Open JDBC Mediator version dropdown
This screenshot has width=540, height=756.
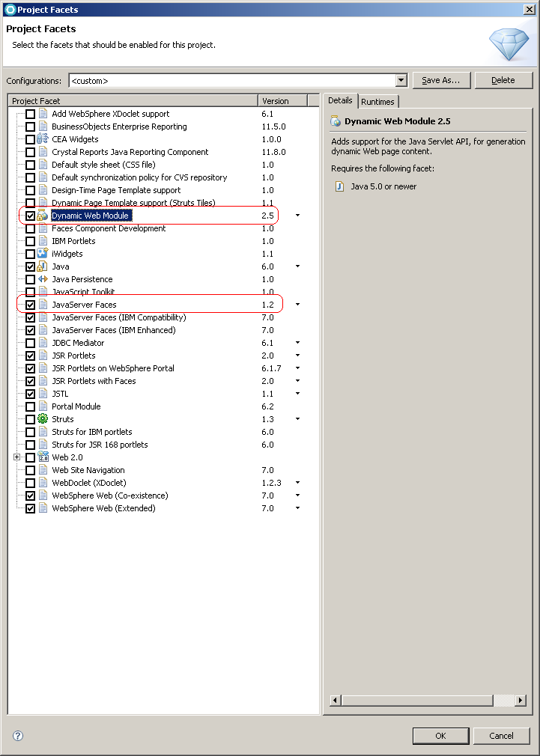coord(298,343)
